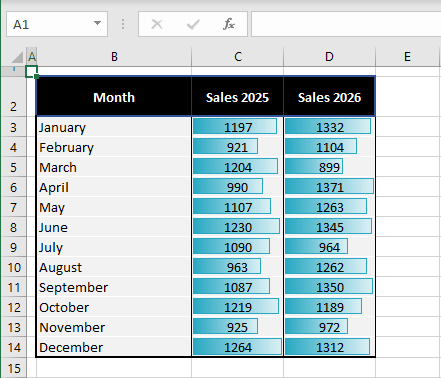Image resolution: width=441 pixels, height=378 pixels.
Task: Select the July cell
Action: tap(114, 247)
